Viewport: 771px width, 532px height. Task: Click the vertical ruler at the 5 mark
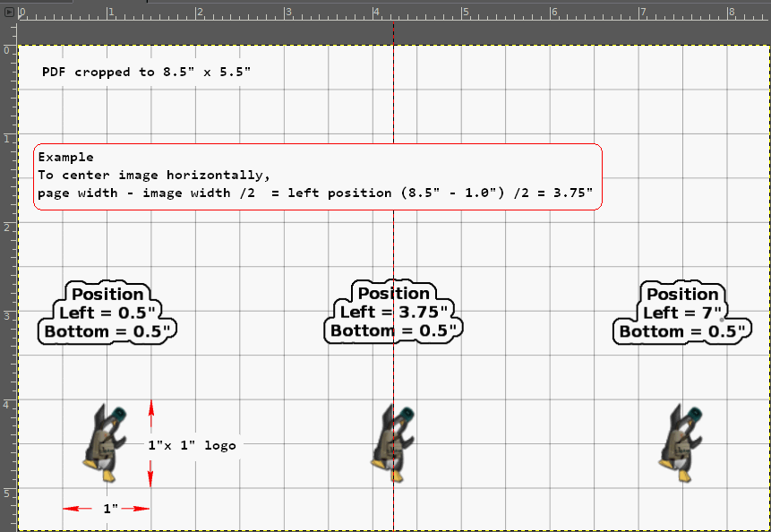point(8,493)
